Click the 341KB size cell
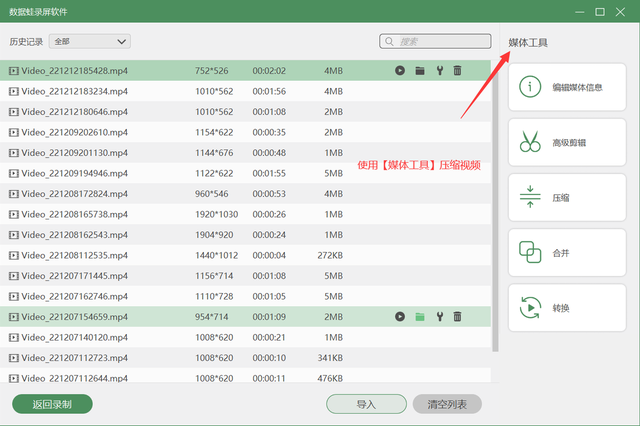This screenshot has width=640, height=426. (330, 358)
